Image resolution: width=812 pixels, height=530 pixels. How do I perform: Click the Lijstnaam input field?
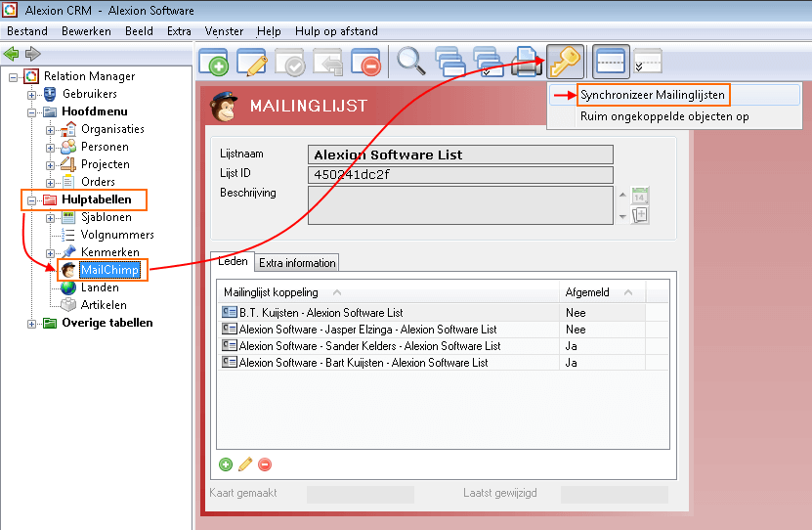[x=460, y=155]
